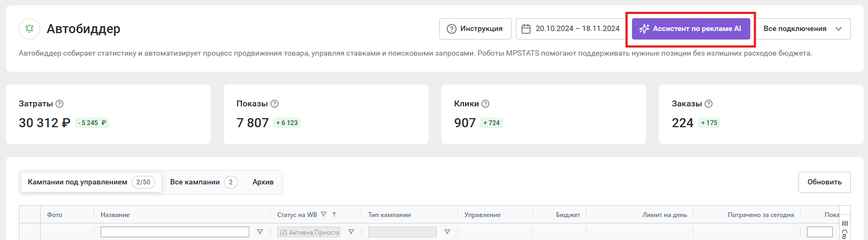Click the Название filter input field
Viewport: 868px width, 240px height.
175,232
